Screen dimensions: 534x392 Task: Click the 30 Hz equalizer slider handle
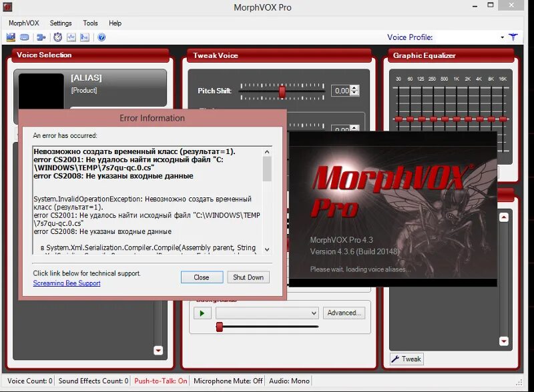(x=398, y=119)
